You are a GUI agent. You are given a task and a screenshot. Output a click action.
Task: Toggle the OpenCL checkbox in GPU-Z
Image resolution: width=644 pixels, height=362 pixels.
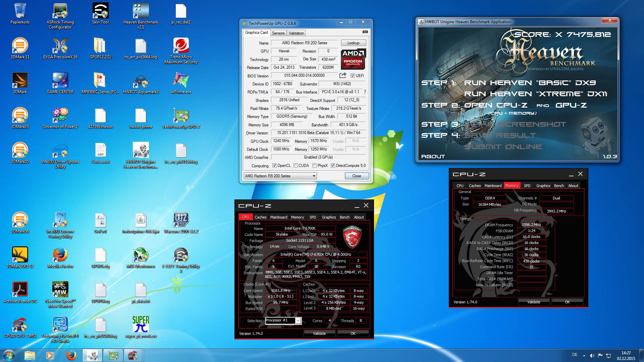click(274, 166)
